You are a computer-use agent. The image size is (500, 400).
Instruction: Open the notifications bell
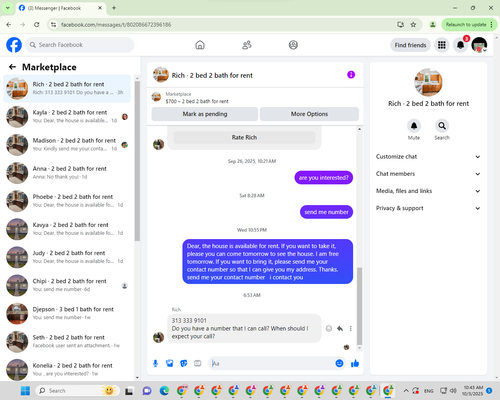(x=460, y=45)
